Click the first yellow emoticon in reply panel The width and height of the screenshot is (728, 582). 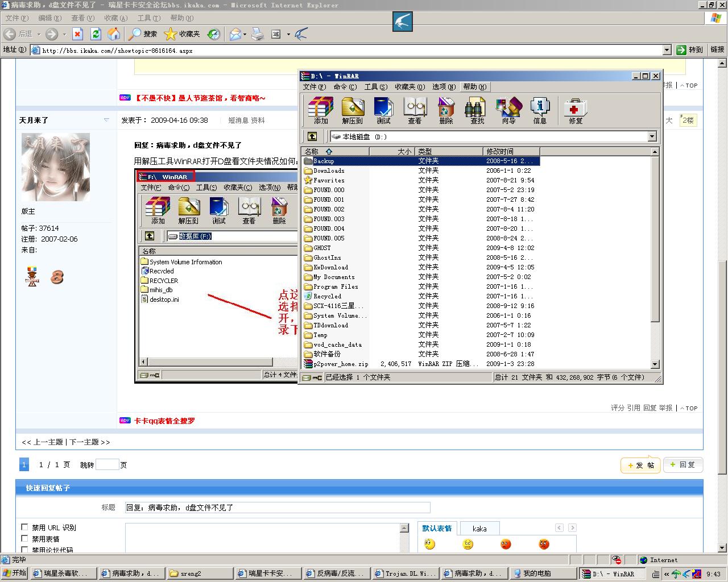(429, 544)
